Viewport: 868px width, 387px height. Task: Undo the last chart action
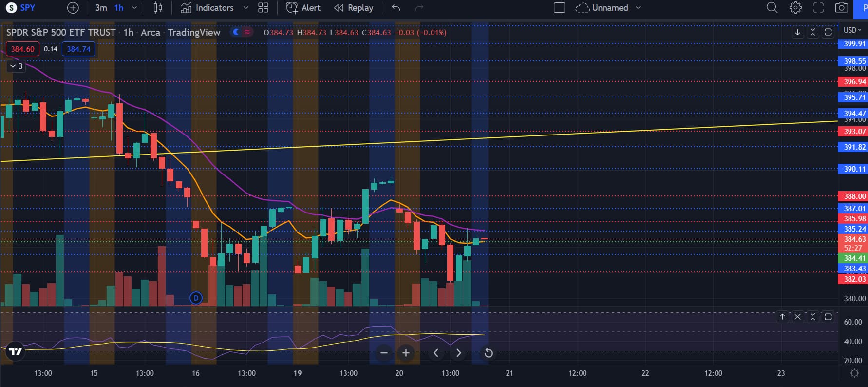point(396,8)
